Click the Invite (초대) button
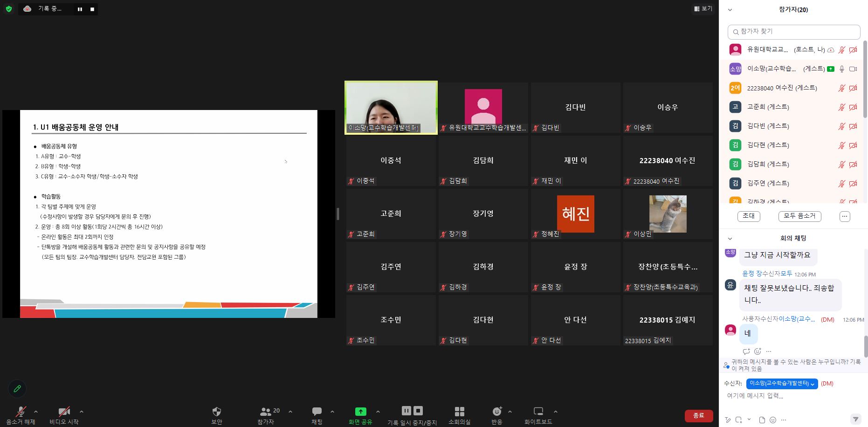This screenshot has width=868, height=427. 749,216
